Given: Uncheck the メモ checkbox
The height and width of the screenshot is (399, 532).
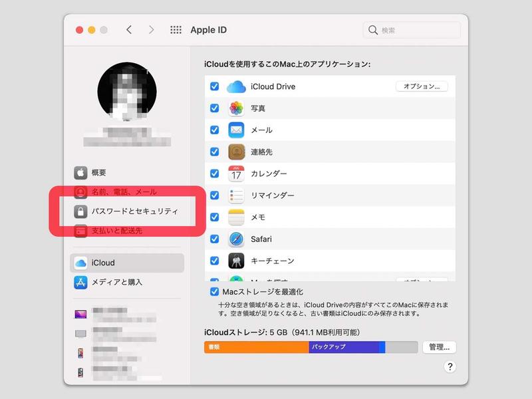Looking at the screenshot, I should coord(214,217).
